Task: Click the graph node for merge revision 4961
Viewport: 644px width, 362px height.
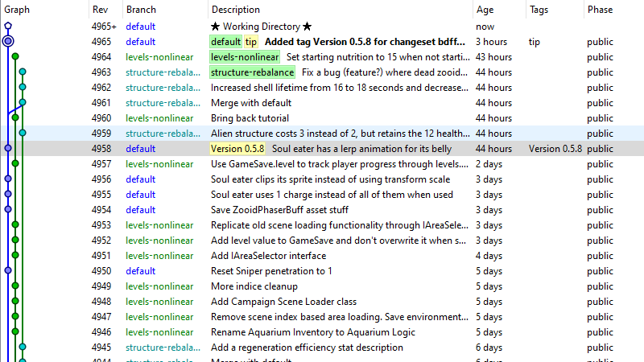Action: point(23,102)
